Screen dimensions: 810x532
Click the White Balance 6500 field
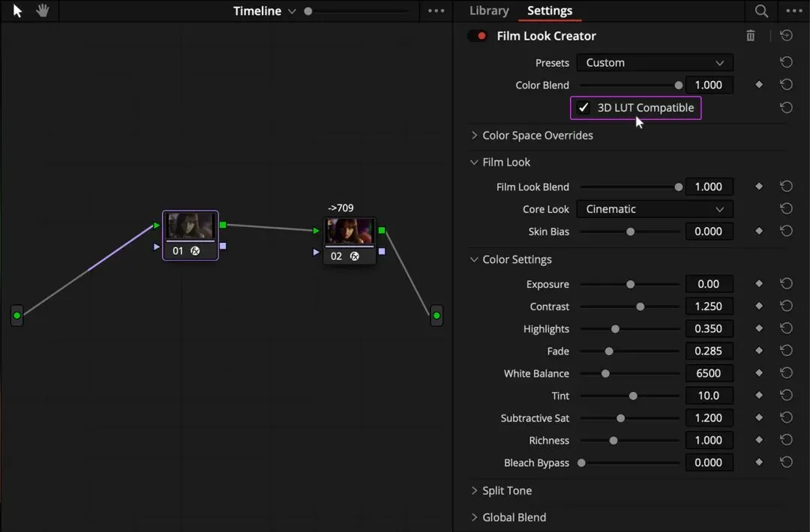click(x=709, y=373)
